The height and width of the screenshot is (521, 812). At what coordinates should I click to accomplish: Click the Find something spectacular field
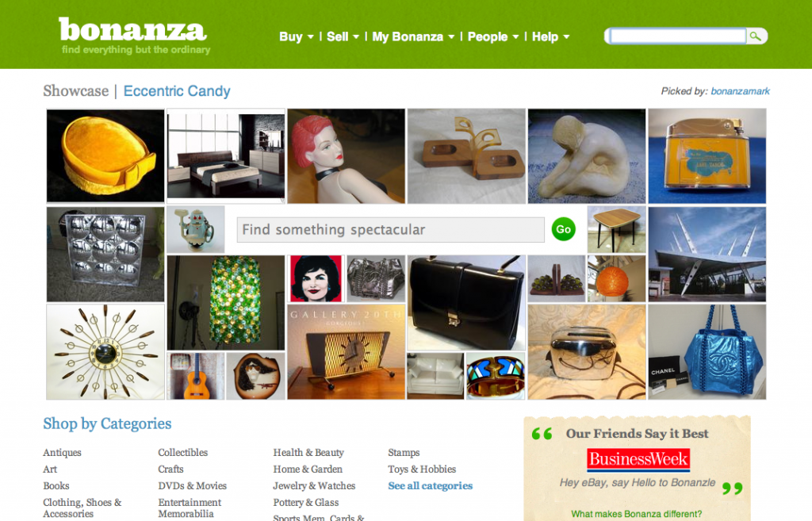[x=390, y=229]
